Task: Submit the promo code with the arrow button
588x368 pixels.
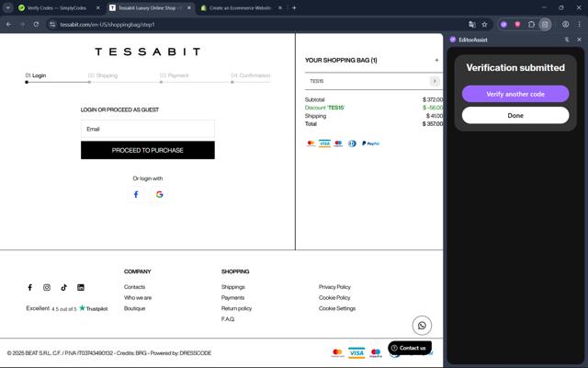Action: pos(435,81)
